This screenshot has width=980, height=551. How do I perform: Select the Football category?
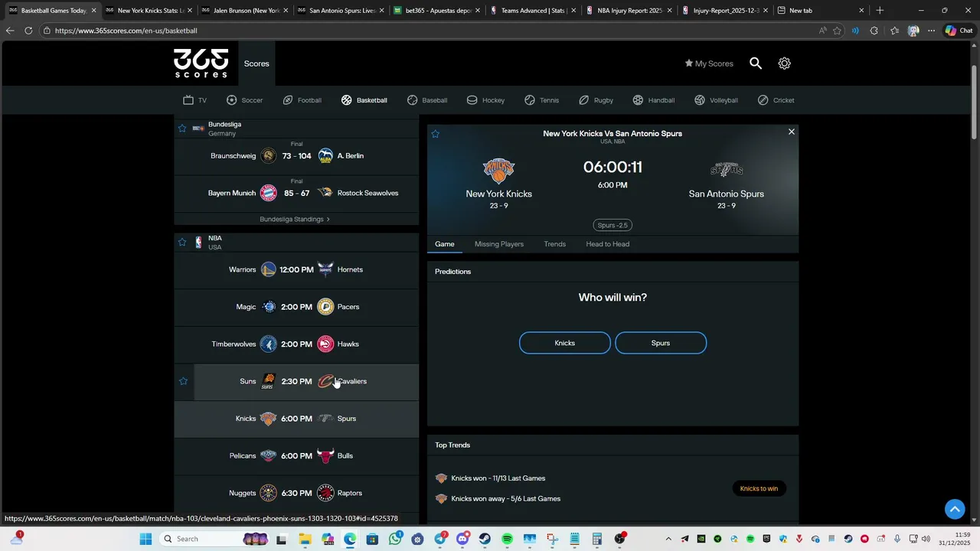pyautogui.click(x=302, y=100)
